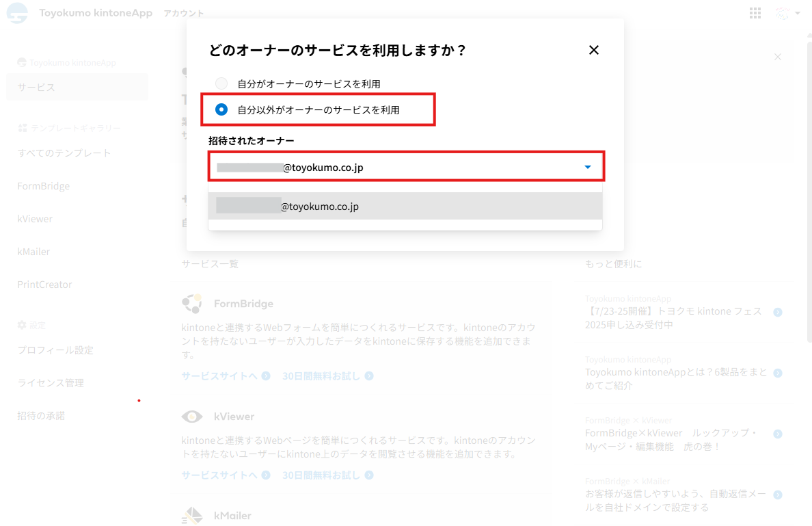The image size is (812, 526).
Task: Open the 招待されたオーナー dropdown
Action: (405, 167)
